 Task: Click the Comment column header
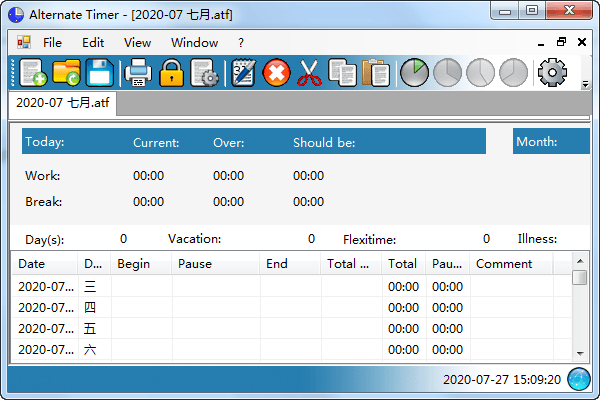click(510, 264)
